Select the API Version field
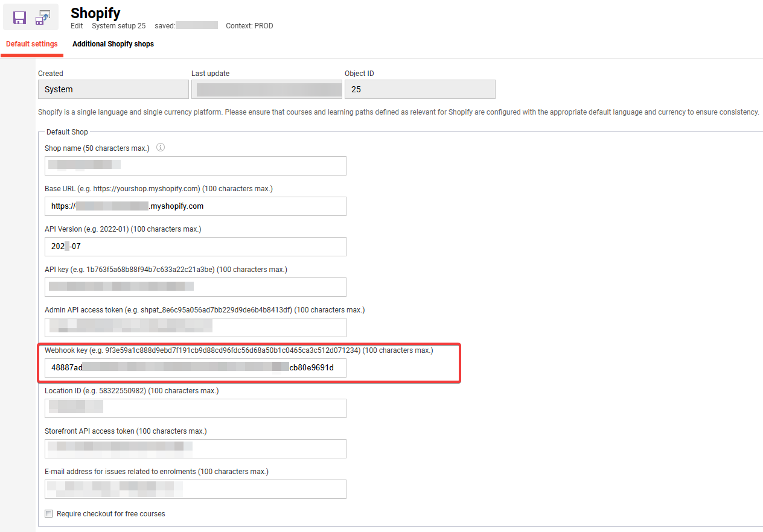763x532 pixels. pos(195,246)
